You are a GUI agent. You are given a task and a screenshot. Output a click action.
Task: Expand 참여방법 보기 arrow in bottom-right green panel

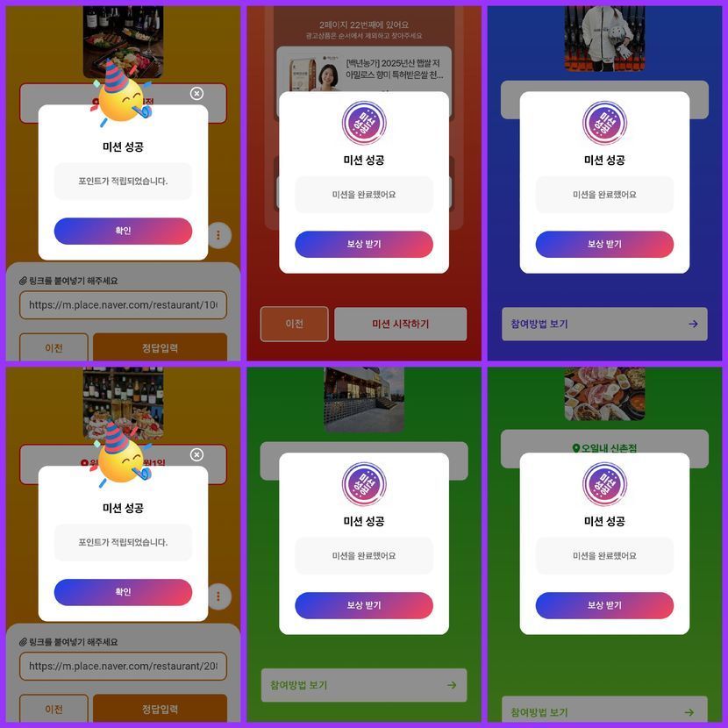[x=689, y=712]
